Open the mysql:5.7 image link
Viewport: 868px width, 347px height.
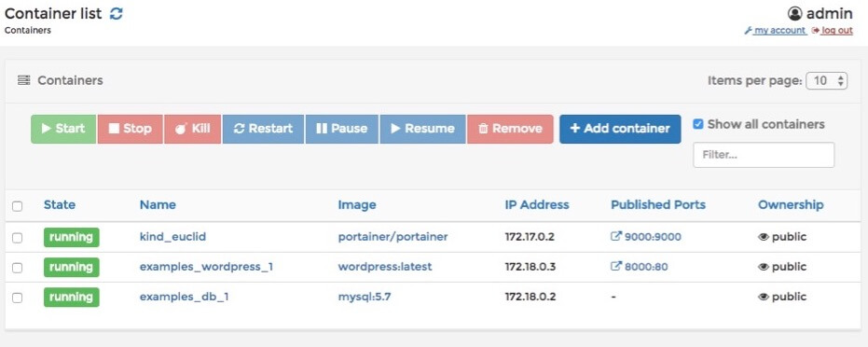(365, 297)
